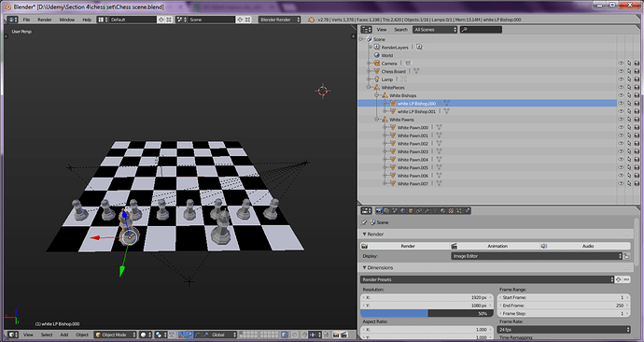This screenshot has width=644, height=342.
Task: Toggle Lamp visibility eye icon
Action: coord(621,79)
